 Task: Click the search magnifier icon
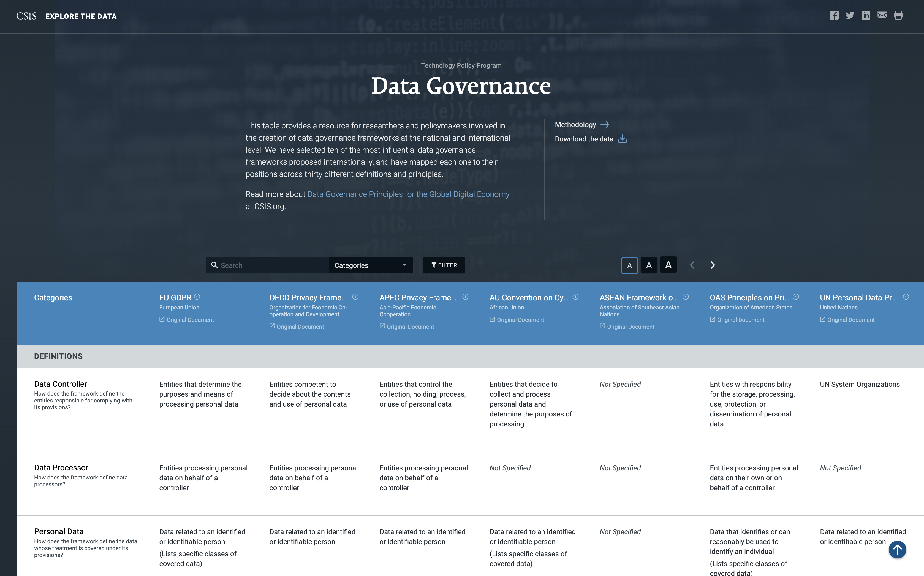tap(214, 265)
